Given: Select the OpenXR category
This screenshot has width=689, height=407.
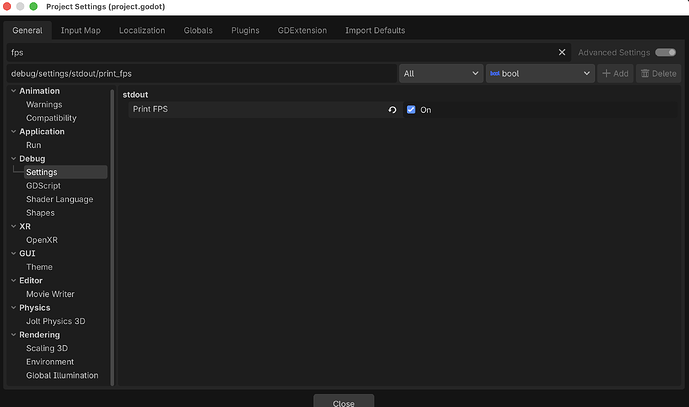Looking at the screenshot, I should 42,240.
